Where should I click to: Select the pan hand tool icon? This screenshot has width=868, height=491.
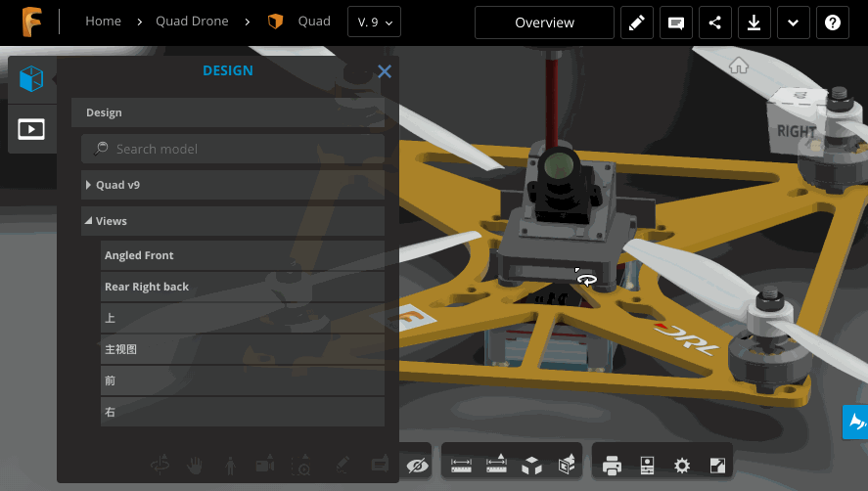tap(195, 466)
